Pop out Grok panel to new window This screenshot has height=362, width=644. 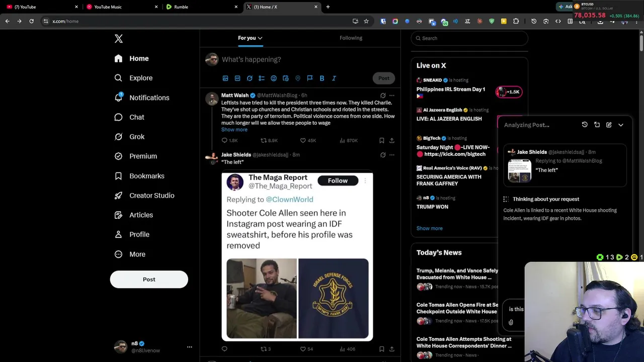point(597,125)
